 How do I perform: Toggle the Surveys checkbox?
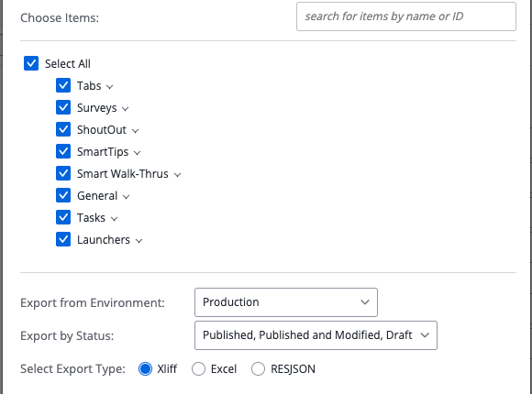[x=63, y=107]
